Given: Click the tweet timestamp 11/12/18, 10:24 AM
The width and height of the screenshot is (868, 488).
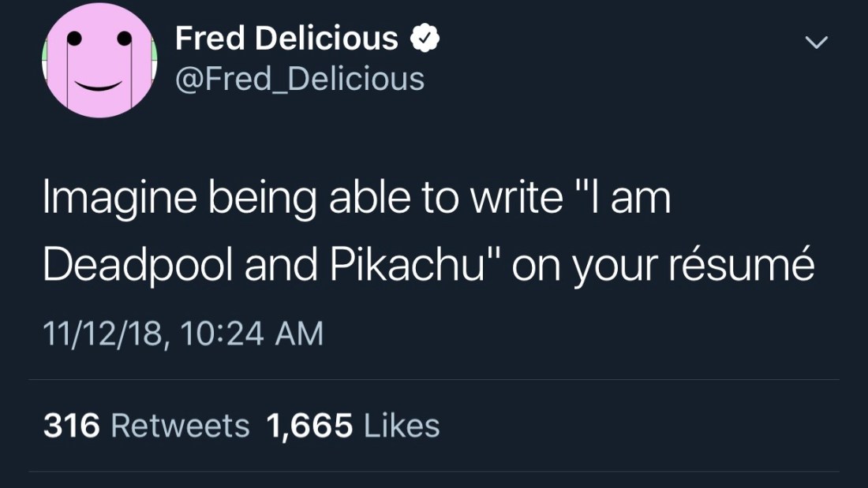Looking at the screenshot, I should click(x=183, y=333).
